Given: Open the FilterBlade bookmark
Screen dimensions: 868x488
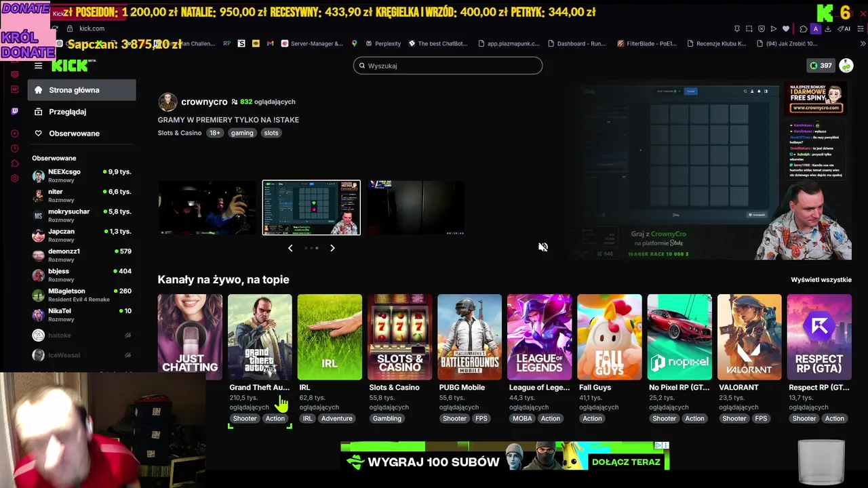Looking at the screenshot, I should click(647, 43).
